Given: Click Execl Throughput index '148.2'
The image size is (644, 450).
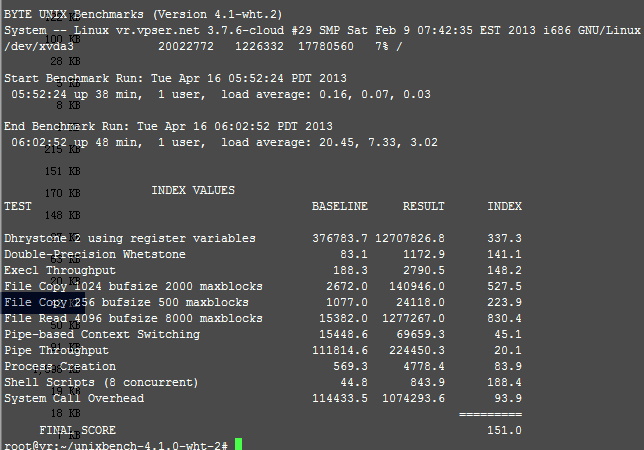Looking at the screenshot, I should (x=504, y=271).
